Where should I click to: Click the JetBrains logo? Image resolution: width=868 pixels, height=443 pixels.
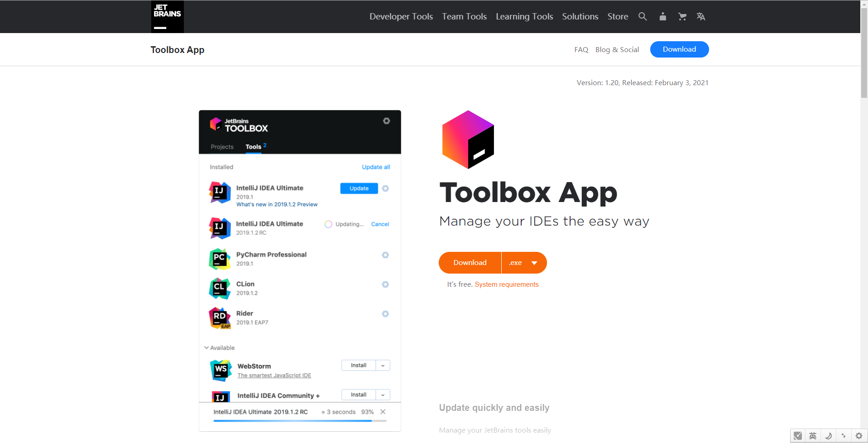tap(168, 17)
